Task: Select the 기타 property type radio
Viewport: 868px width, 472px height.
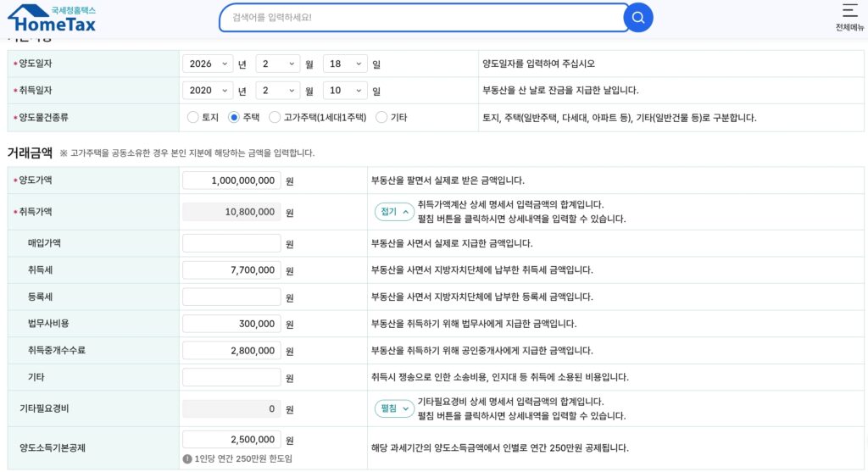Action: (381, 118)
